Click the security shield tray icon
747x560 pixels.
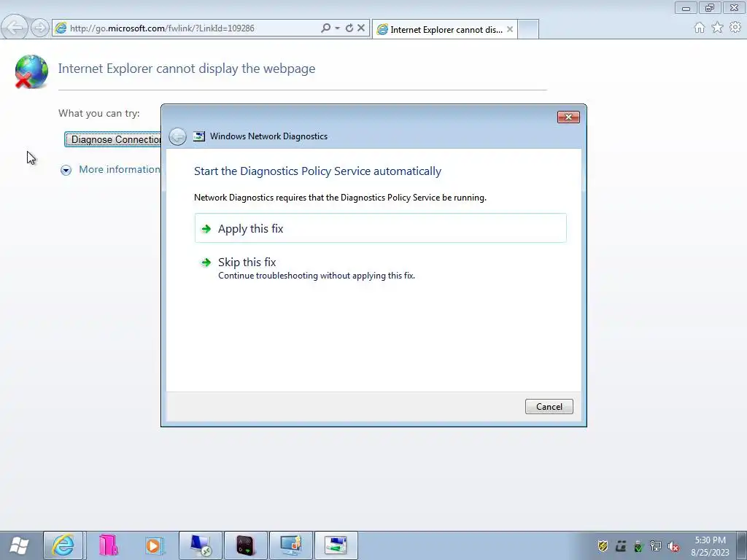(603, 545)
